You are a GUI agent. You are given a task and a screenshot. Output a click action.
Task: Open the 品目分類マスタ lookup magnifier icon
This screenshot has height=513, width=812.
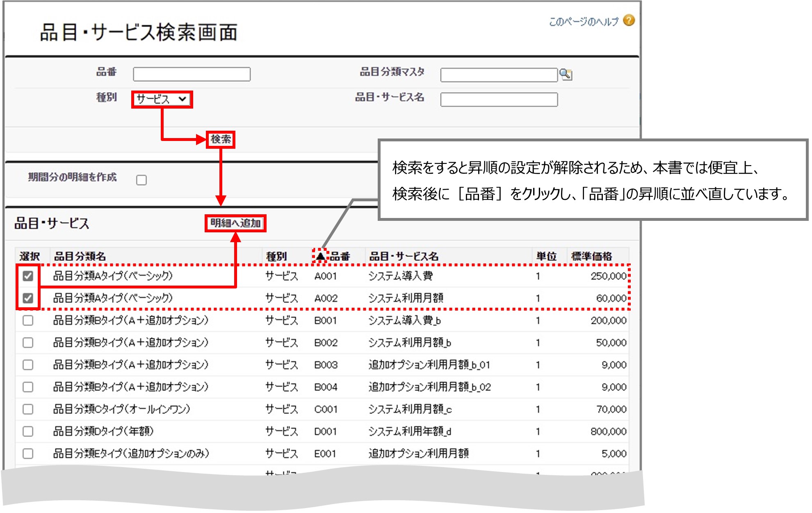[x=566, y=75]
